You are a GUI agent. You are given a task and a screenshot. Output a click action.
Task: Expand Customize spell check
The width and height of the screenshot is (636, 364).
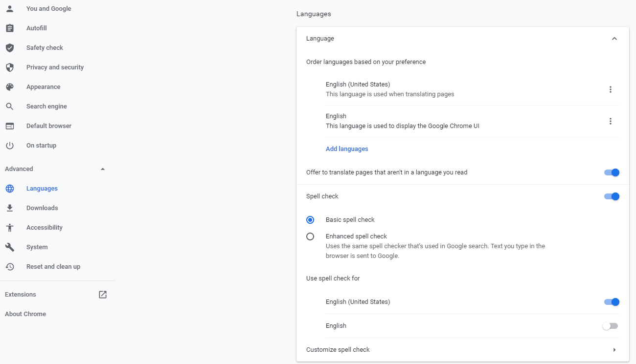[x=614, y=349]
